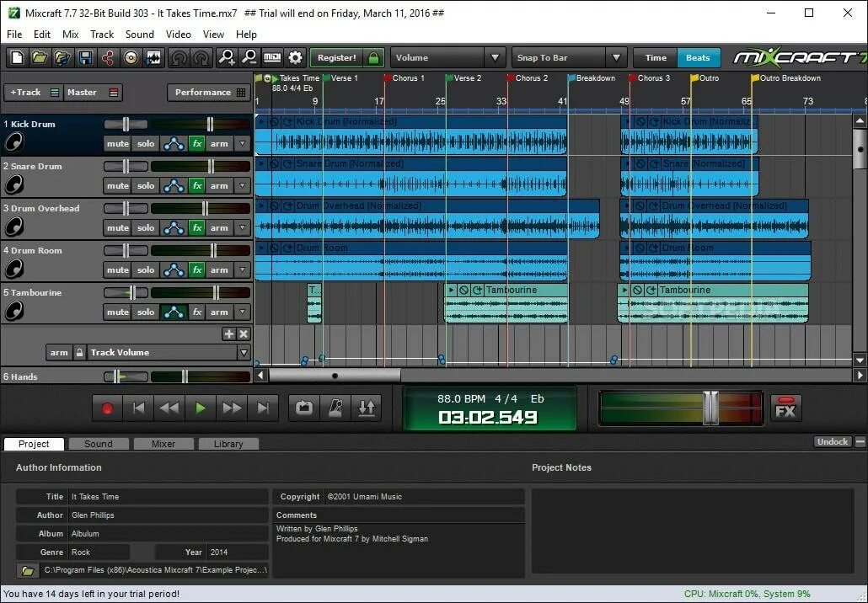Click the Redo arrow icon

pos(201,57)
